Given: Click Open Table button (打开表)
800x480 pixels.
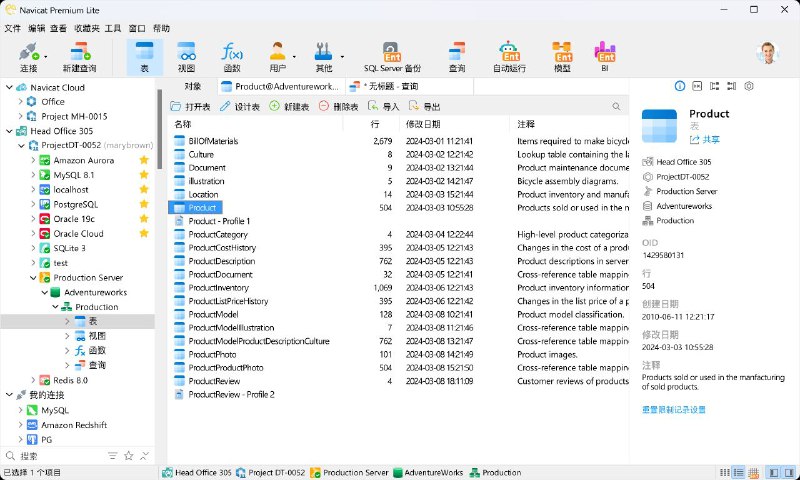Looking at the screenshot, I should pyautogui.click(x=190, y=107).
